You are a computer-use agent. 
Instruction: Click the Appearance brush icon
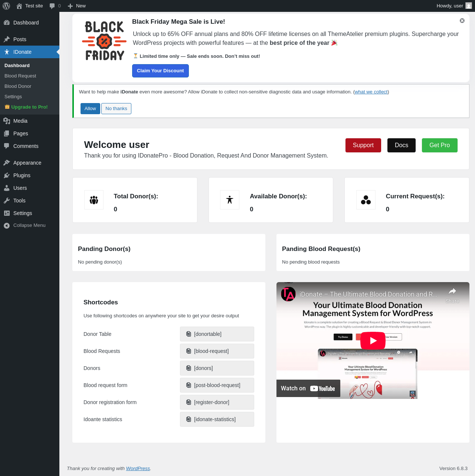point(7,163)
